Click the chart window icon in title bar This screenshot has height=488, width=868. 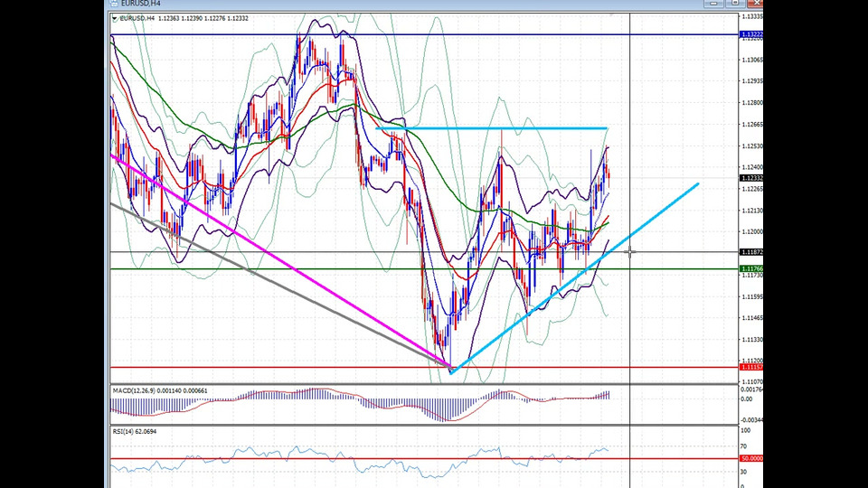114,4
